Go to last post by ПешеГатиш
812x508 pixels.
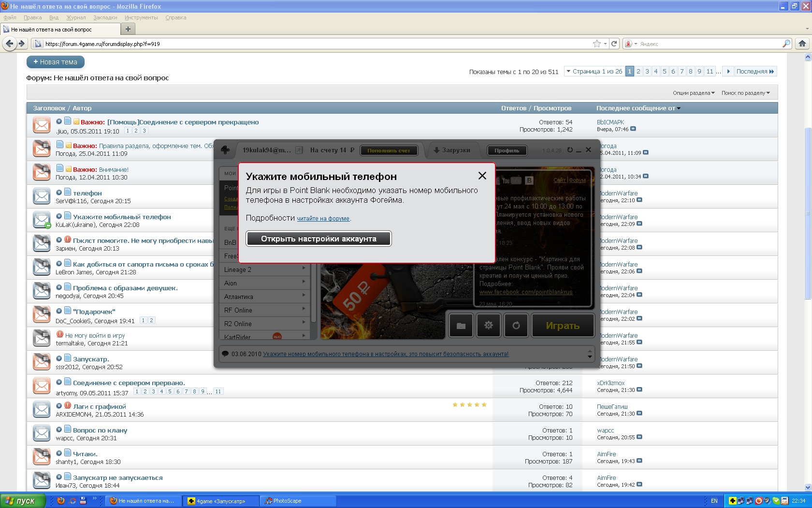click(x=639, y=414)
